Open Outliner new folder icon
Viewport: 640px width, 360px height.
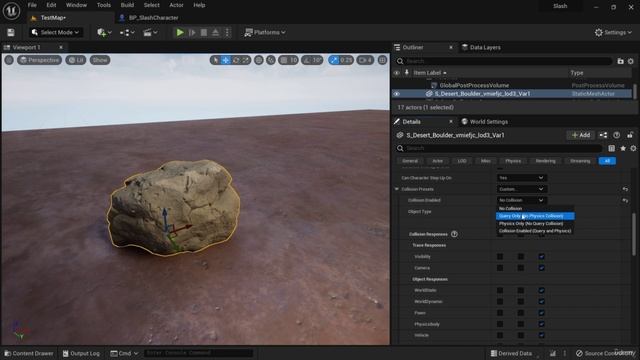pos(620,61)
